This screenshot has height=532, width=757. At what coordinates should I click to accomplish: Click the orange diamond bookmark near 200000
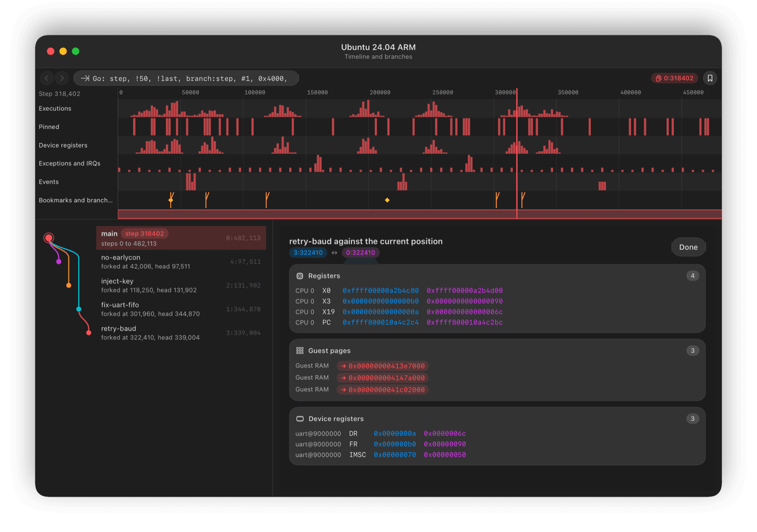(x=387, y=200)
